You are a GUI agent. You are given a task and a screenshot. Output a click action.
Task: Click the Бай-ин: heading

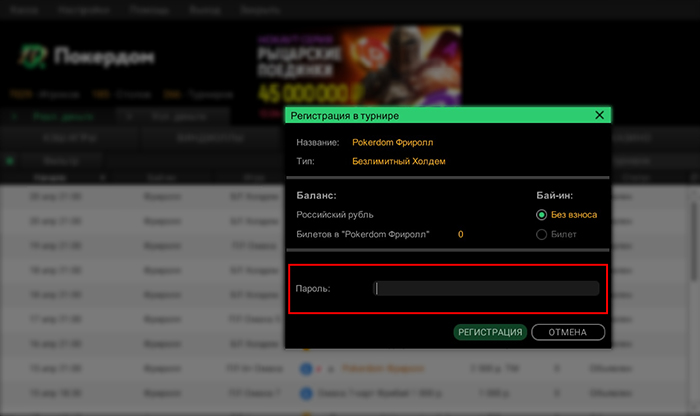pyautogui.click(x=554, y=196)
